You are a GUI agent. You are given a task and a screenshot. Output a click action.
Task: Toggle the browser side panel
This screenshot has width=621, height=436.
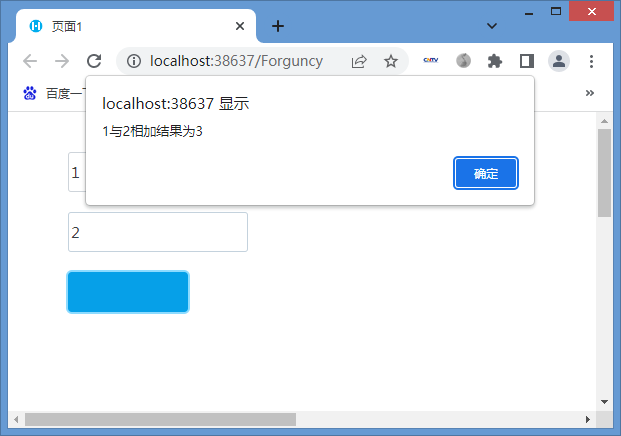click(x=527, y=61)
